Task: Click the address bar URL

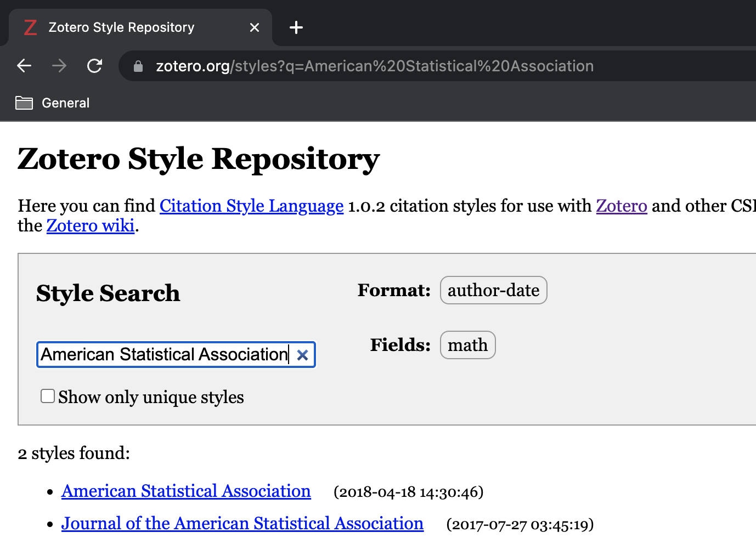Action: click(375, 66)
